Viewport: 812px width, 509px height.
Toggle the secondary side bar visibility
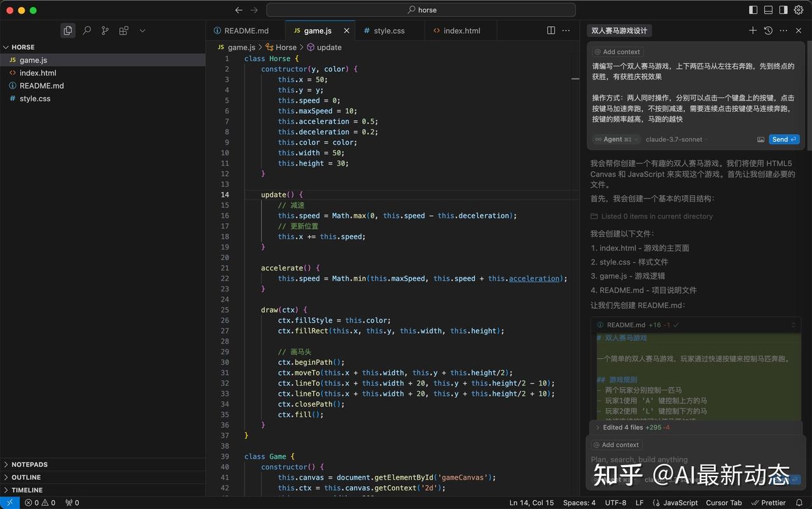(782, 10)
